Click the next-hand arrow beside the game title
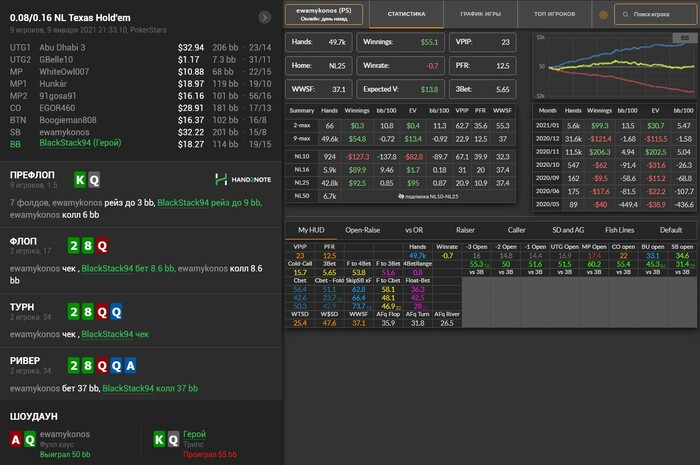Screen dimensions: 700x465 [x=265, y=17]
